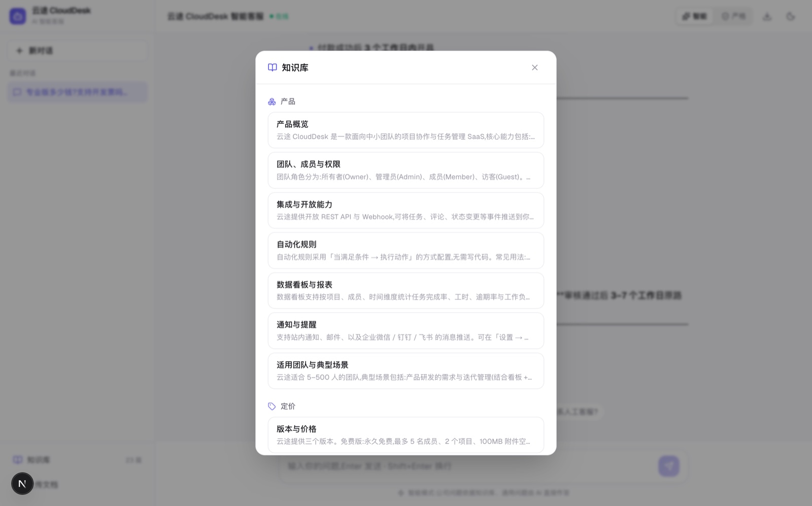Screen dimensions: 812x506
Task: Click the Next.js dev tools N badge
Action: [x=22, y=484]
